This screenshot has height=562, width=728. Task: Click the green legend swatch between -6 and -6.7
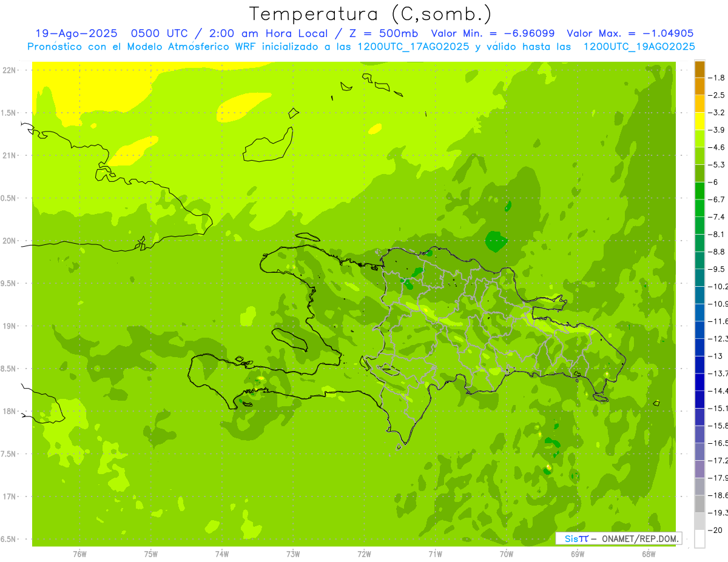click(699, 190)
